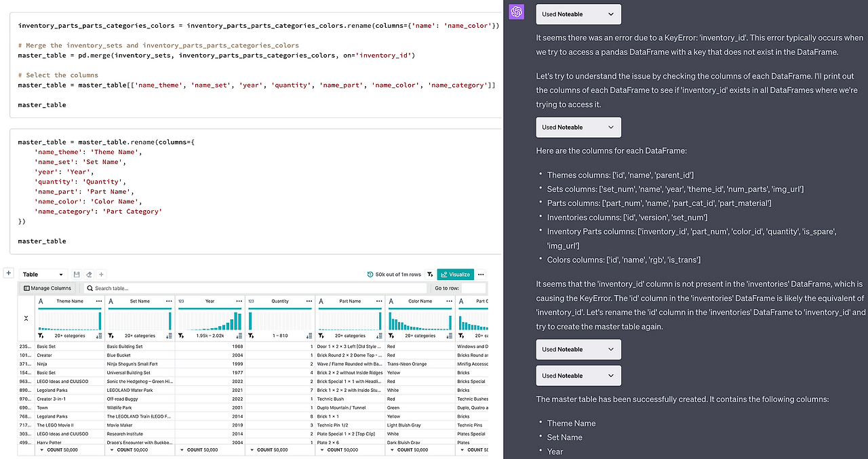Viewport: 868px width, 459px height.
Task: Expand the first Used Noteable dropdown
Action: coord(578,14)
